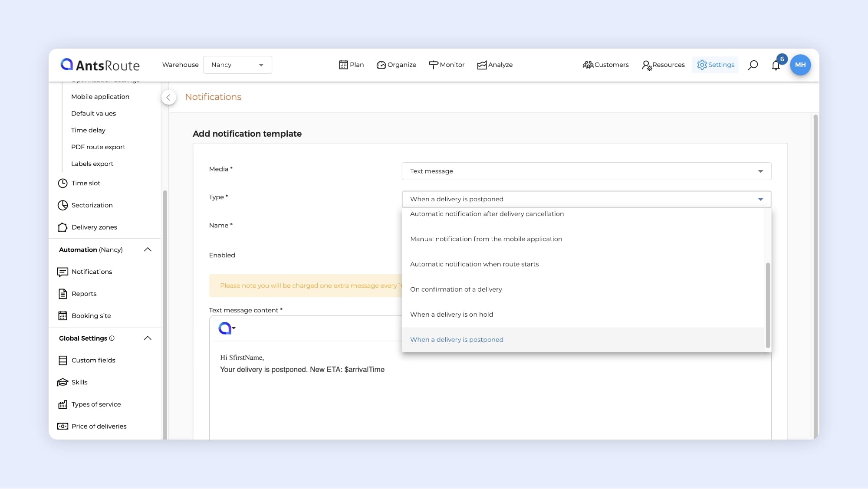868x489 pixels.
Task: Choose 'On confirmation of a delivery' option
Action: click(456, 289)
